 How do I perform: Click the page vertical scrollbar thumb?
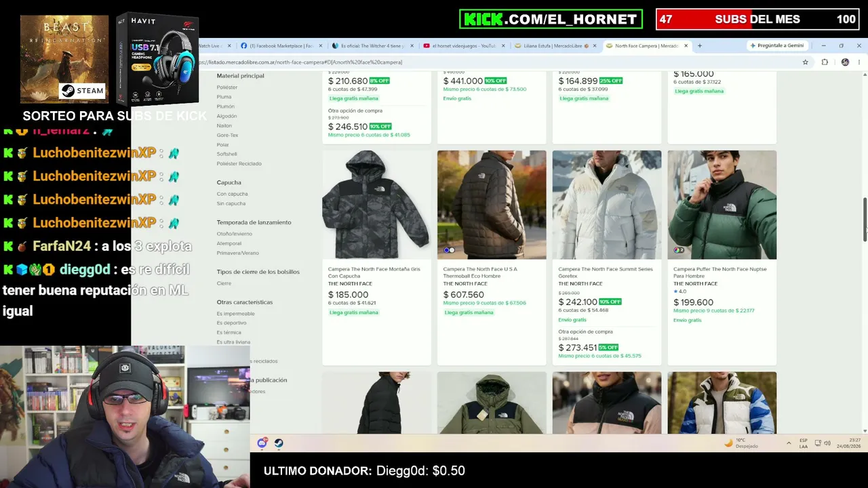point(865,219)
